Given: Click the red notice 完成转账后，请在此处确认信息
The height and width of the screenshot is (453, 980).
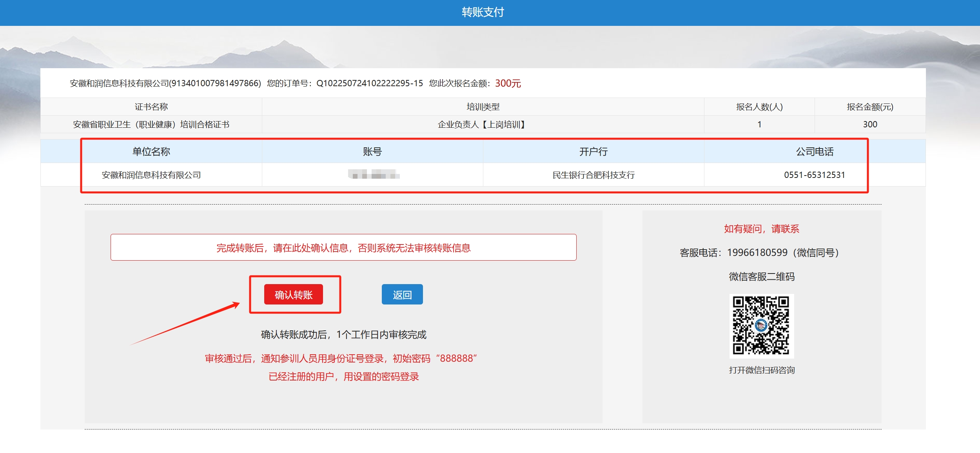Looking at the screenshot, I should [x=343, y=247].
